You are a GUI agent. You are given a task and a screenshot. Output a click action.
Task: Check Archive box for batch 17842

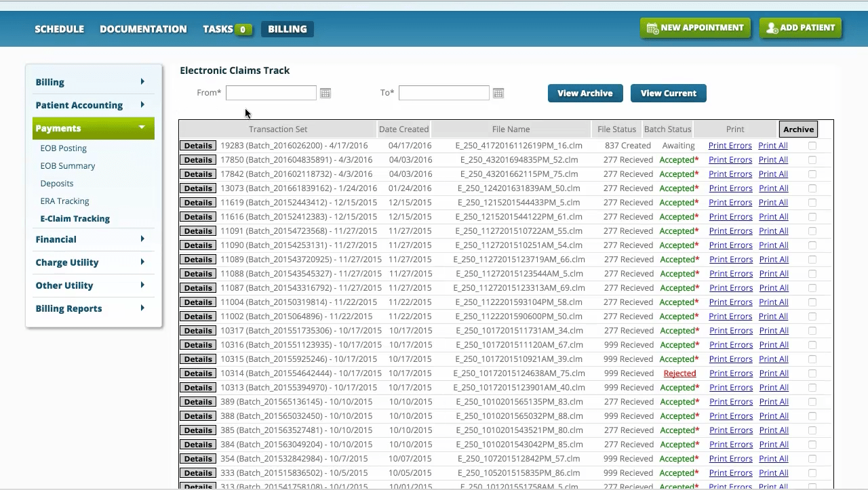pos(812,174)
